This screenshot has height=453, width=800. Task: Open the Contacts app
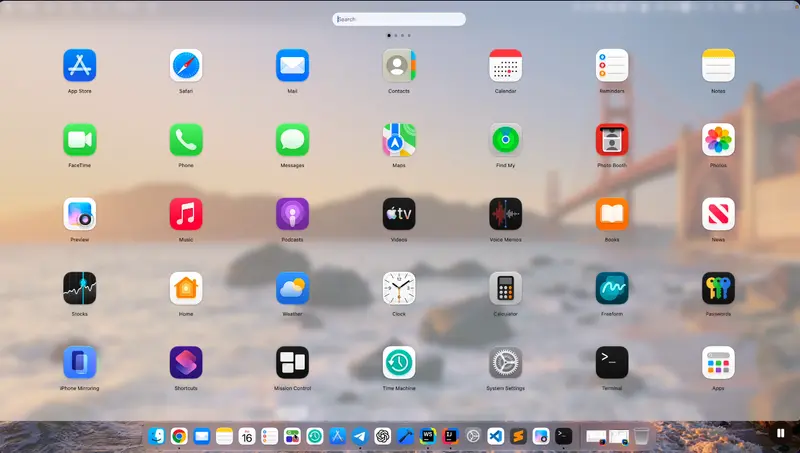pos(399,65)
